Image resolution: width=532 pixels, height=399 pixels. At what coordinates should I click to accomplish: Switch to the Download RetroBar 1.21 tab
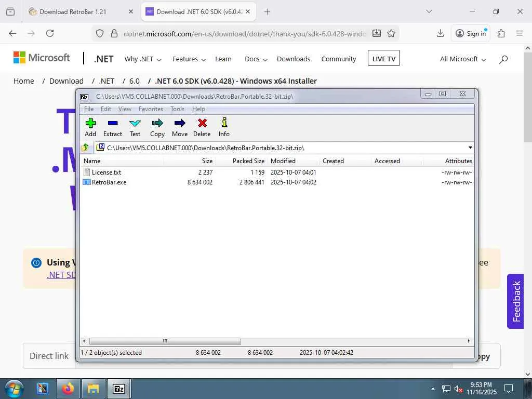[73, 11]
